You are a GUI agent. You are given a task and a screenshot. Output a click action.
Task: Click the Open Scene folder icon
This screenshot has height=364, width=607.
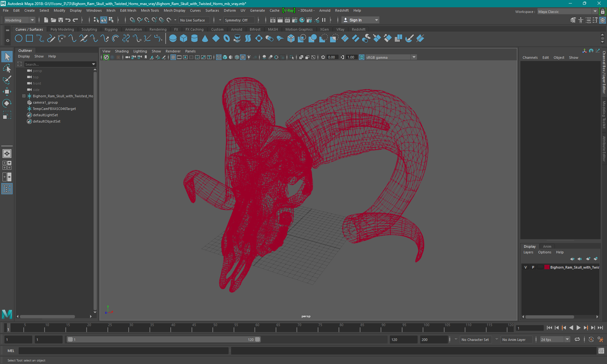tap(53, 20)
